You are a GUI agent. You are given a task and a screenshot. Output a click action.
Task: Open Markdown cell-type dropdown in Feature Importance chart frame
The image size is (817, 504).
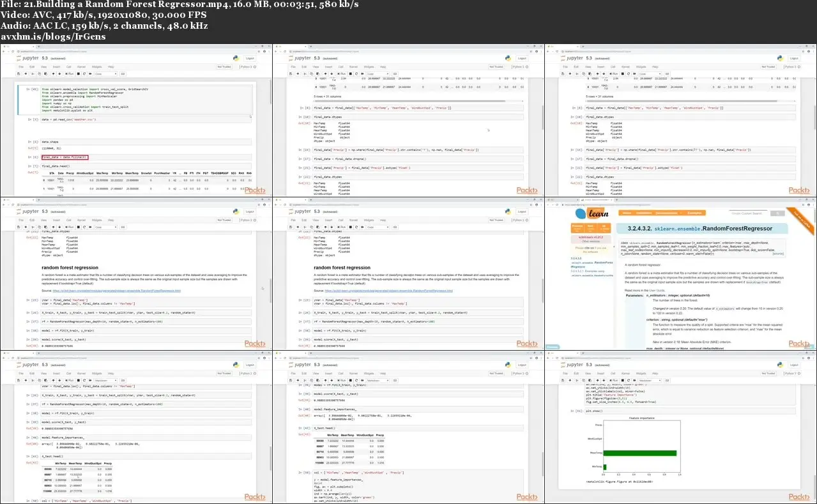650,380
